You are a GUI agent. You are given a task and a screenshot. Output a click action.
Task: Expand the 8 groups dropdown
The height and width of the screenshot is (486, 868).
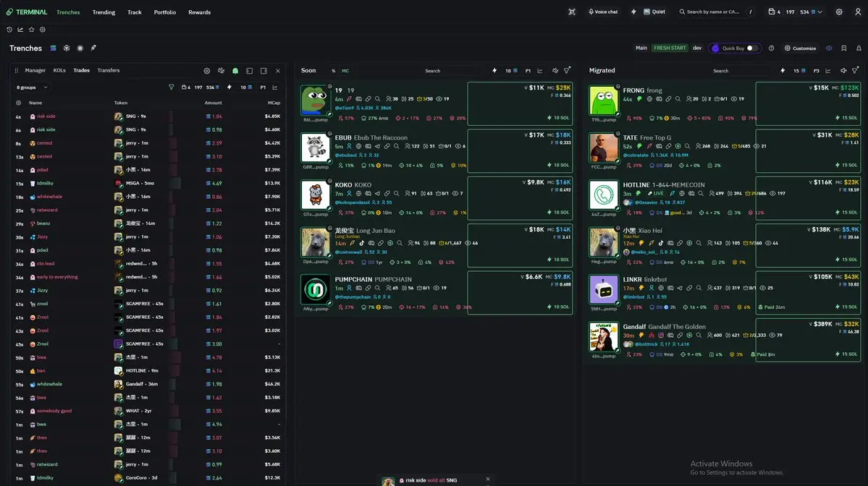(32, 88)
